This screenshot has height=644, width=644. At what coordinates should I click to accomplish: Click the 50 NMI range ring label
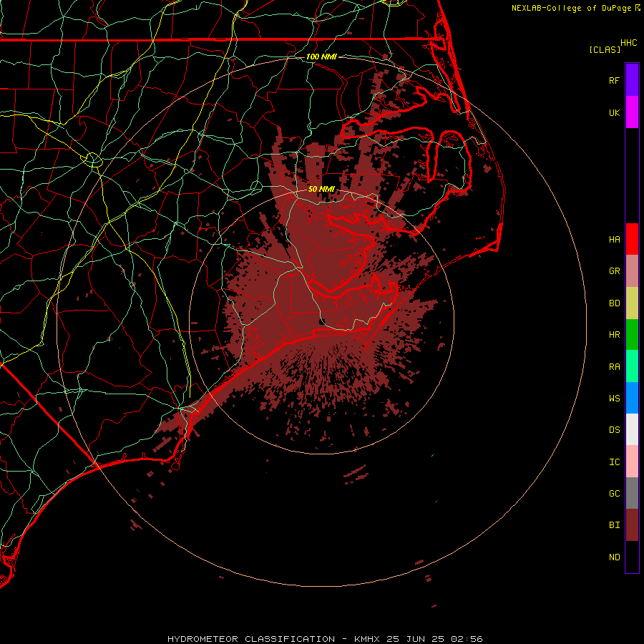click(x=321, y=189)
